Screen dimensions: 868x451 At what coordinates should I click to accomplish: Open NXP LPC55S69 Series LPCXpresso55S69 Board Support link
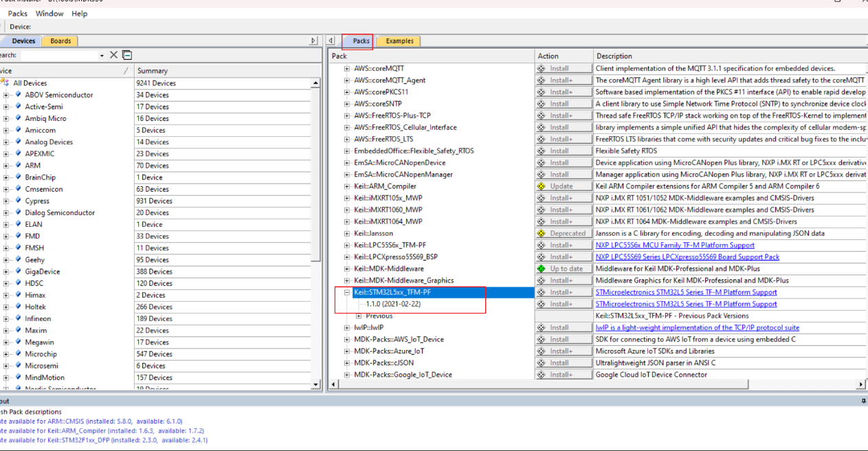687,257
